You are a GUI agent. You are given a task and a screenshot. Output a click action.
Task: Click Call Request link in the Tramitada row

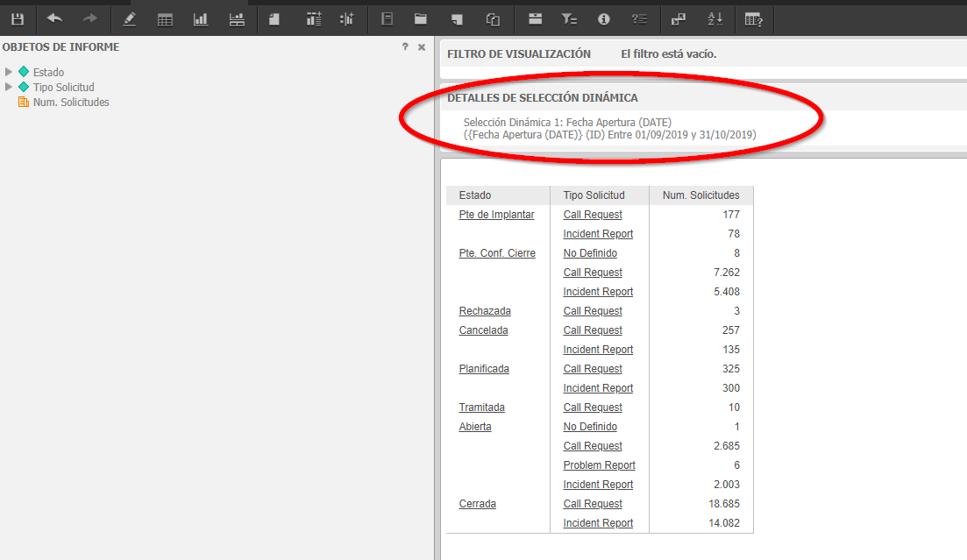(593, 407)
